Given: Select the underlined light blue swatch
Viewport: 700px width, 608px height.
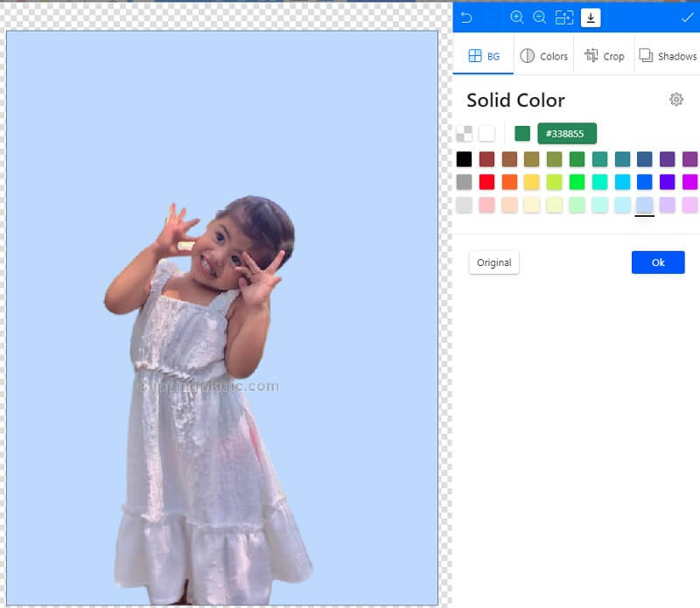Looking at the screenshot, I should click(644, 204).
